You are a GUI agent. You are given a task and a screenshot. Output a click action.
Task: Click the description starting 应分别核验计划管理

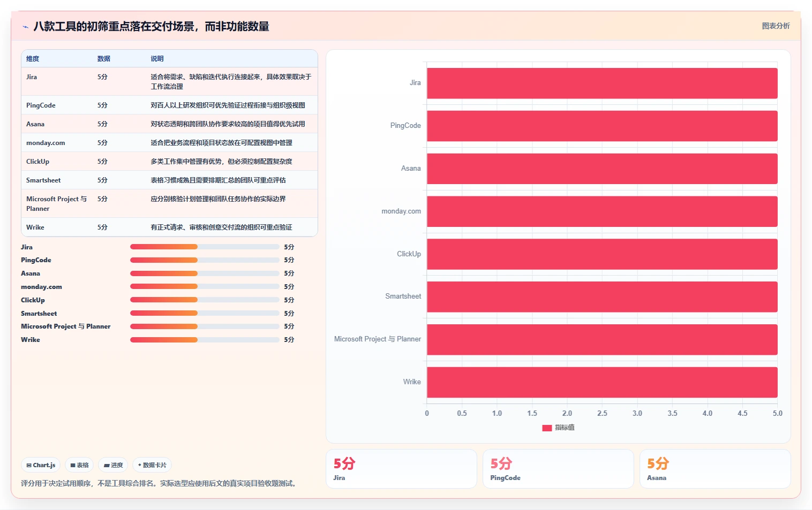(x=218, y=199)
